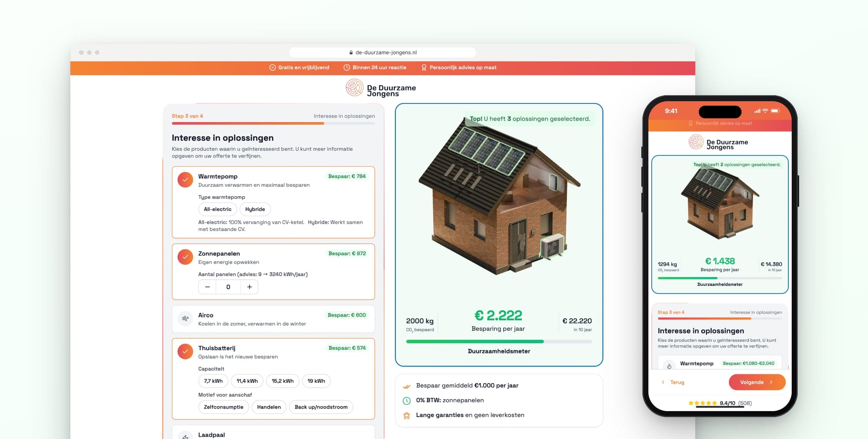Select Hybride heat pump type
868x439 pixels.
255,209
